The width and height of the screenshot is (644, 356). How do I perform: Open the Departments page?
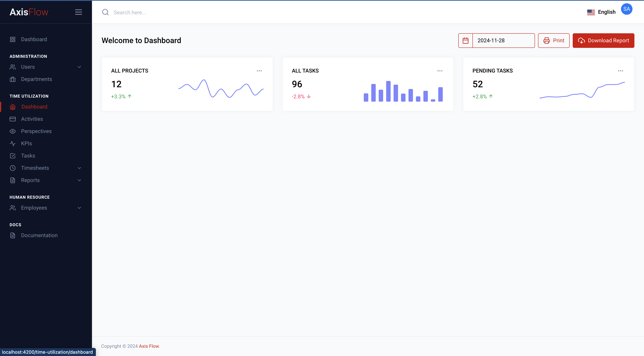tap(36, 79)
